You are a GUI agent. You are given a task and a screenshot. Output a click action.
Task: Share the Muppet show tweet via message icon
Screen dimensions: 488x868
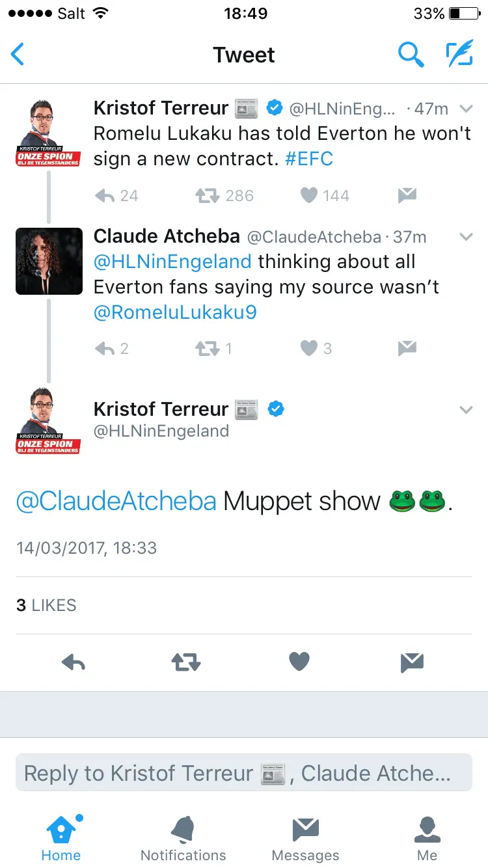click(412, 662)
